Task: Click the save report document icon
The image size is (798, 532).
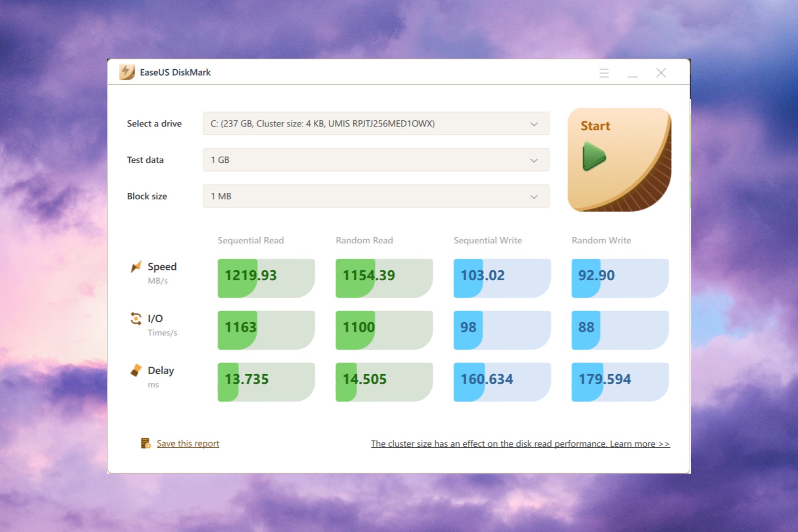Action: coord(145,443)
